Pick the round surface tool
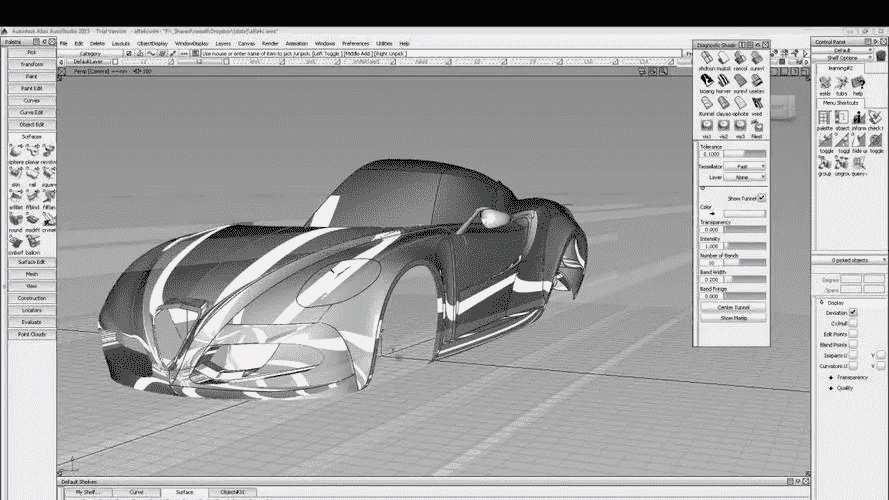Screen dimensions: 889x500 [x=15, y=217]
